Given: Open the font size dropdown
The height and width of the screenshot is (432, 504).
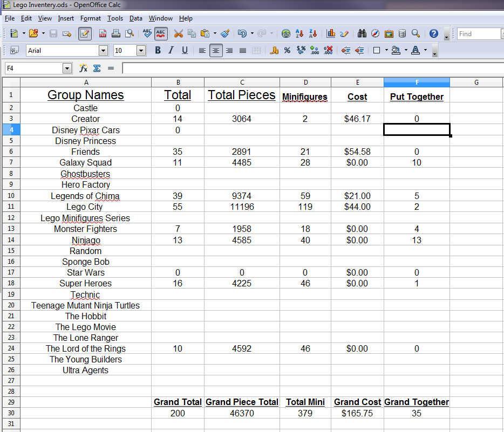Looking at the screenshot, I should [140, 50].
